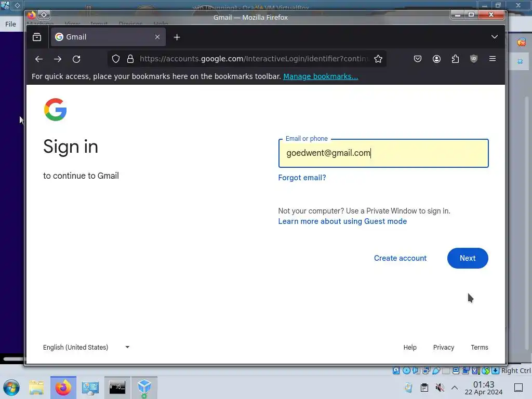Screen dimensions: 532x399
Task: Click the muted volume tray icon
Action: click(x=440, y=388)
